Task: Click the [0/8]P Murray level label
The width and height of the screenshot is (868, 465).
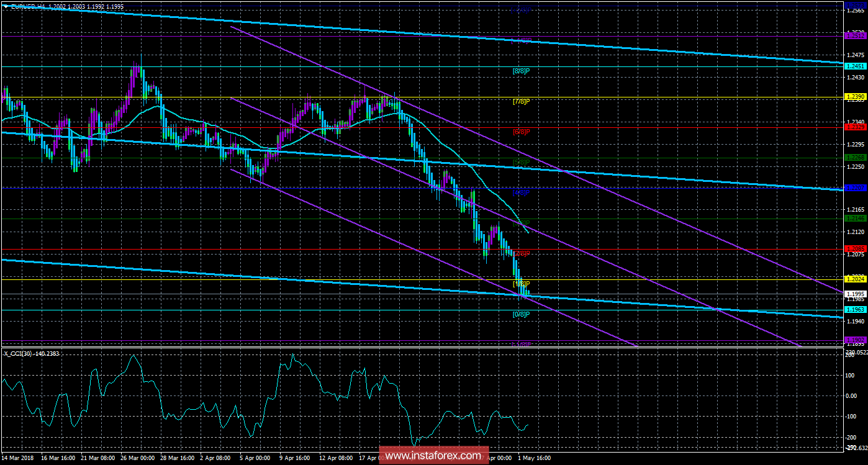Action: click(520, 314)
